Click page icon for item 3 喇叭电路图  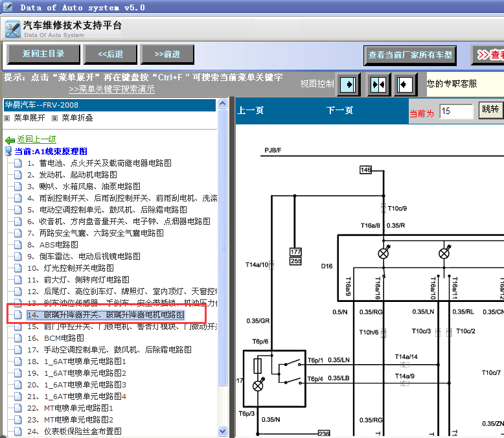coord(18,186)
